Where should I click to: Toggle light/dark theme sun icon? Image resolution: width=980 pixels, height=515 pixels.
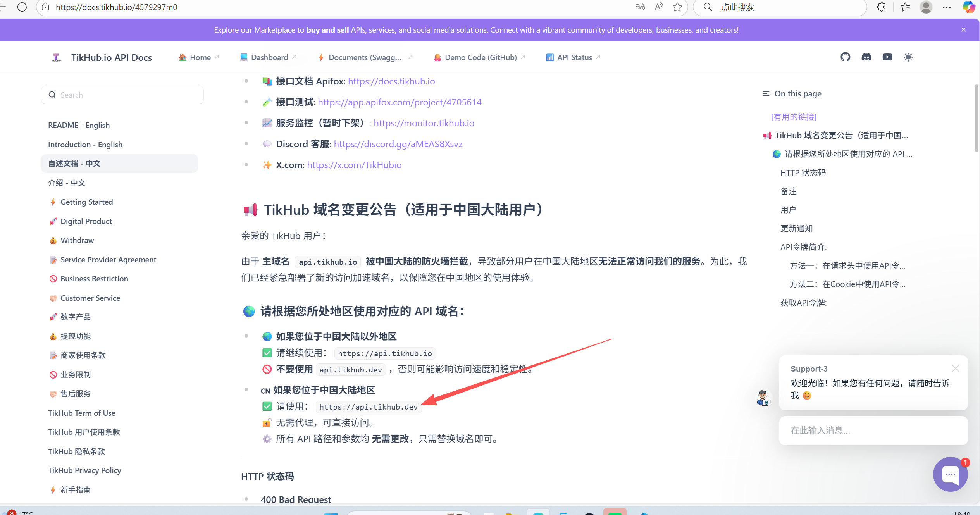coord(908,57)
